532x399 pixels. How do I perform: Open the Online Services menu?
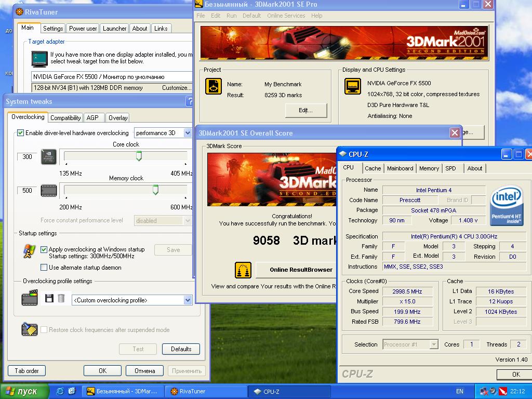[x=286, y=16]
